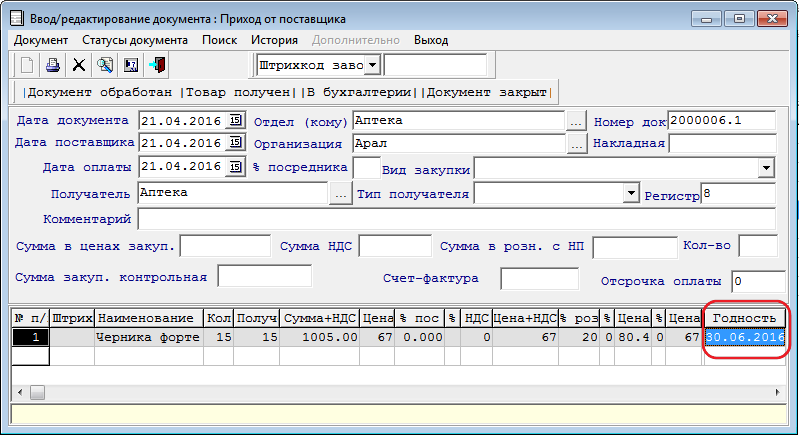This screenshot has height=436, width=799.
Task: Set status Документ закрыт
Action: coord(487,93)
